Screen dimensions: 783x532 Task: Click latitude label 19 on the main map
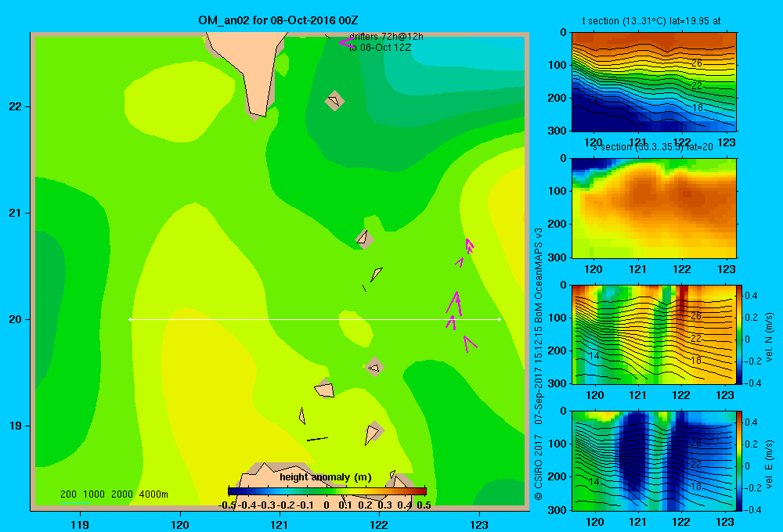coord(15,426)
